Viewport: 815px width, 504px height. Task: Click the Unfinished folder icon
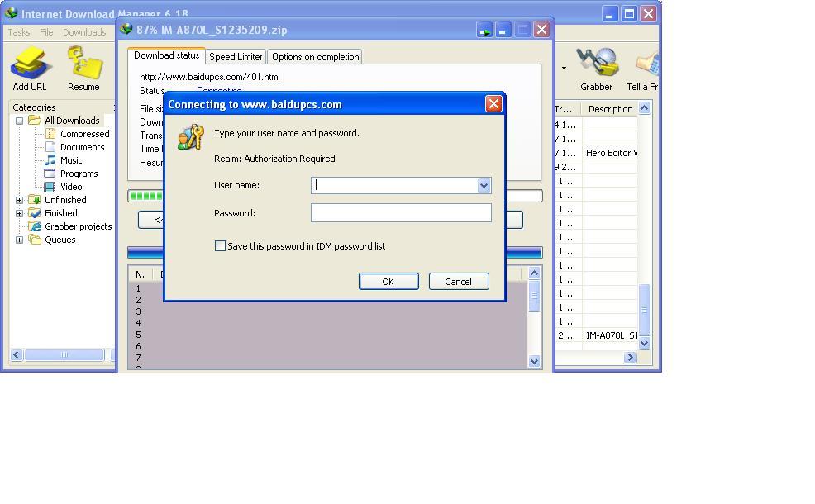pyautogui.click(x=35, y=200)
